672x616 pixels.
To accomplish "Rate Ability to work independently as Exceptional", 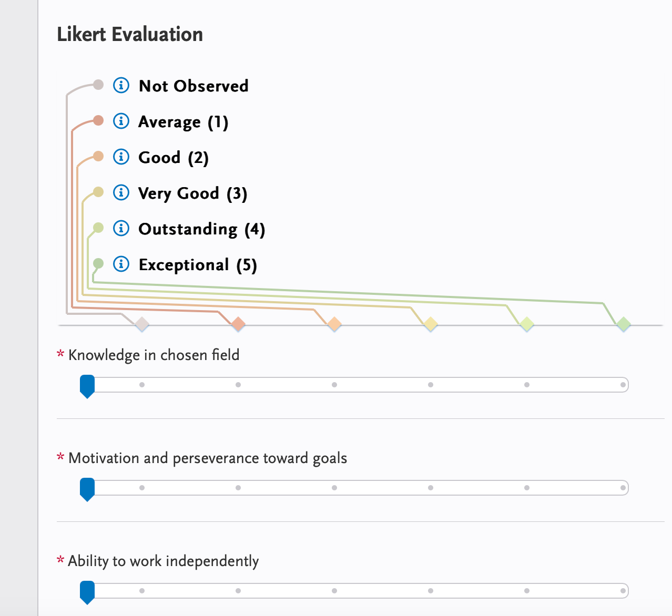I will pyautogui.click(x=623, y=591).
